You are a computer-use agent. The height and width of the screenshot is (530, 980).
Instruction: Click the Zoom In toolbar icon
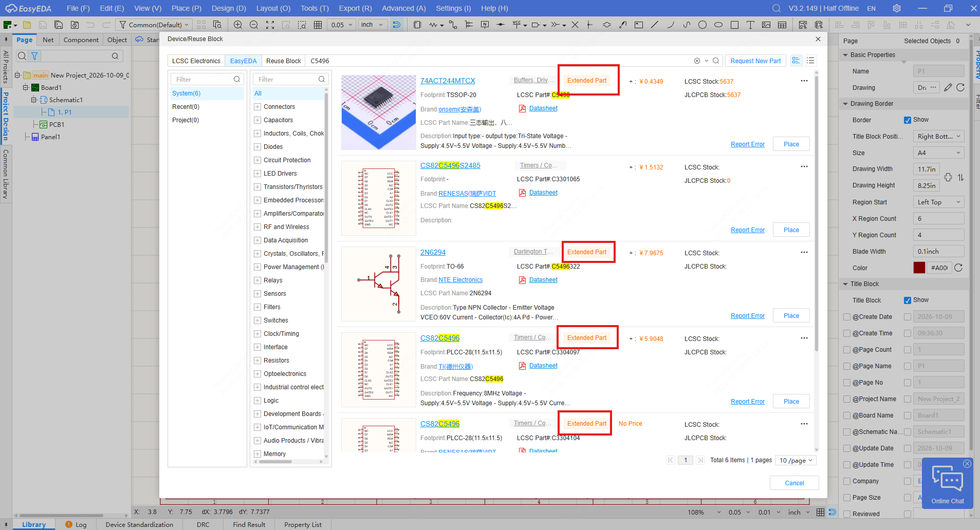coord(238,25)
